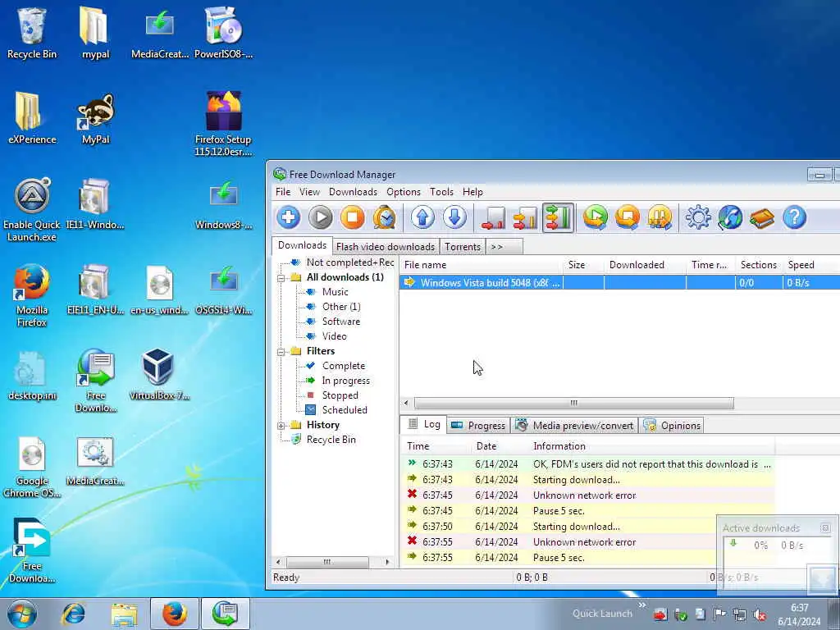840x630 pixels.
Task: Open VirtualBox installer desktop icon
Action: click(x=158, y=374)
